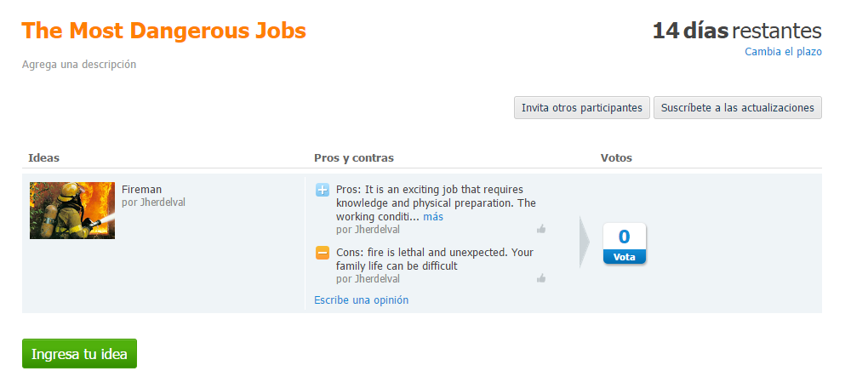Click the vote count number 0
This screenshot has width=868, height=388.
(x=624, y=237)
